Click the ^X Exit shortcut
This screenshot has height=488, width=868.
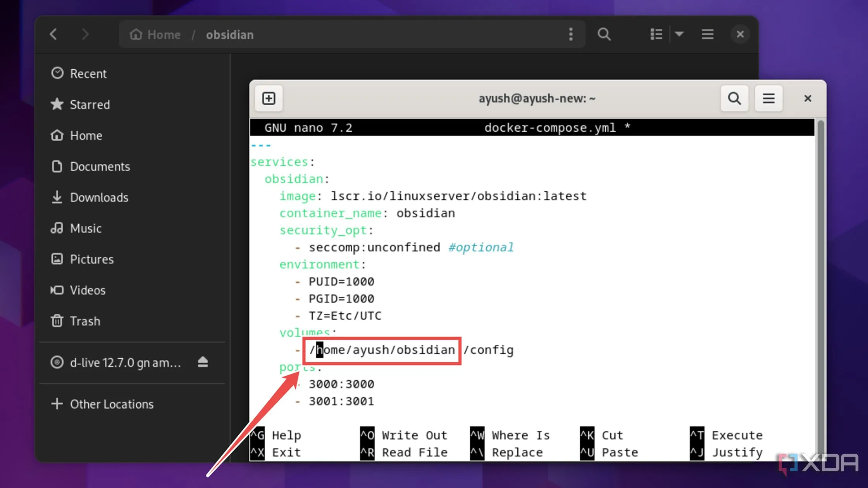(276, 452)
